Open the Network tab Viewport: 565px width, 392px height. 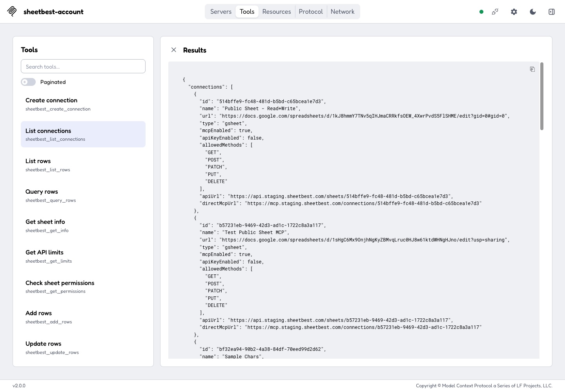tap(343, 12)
